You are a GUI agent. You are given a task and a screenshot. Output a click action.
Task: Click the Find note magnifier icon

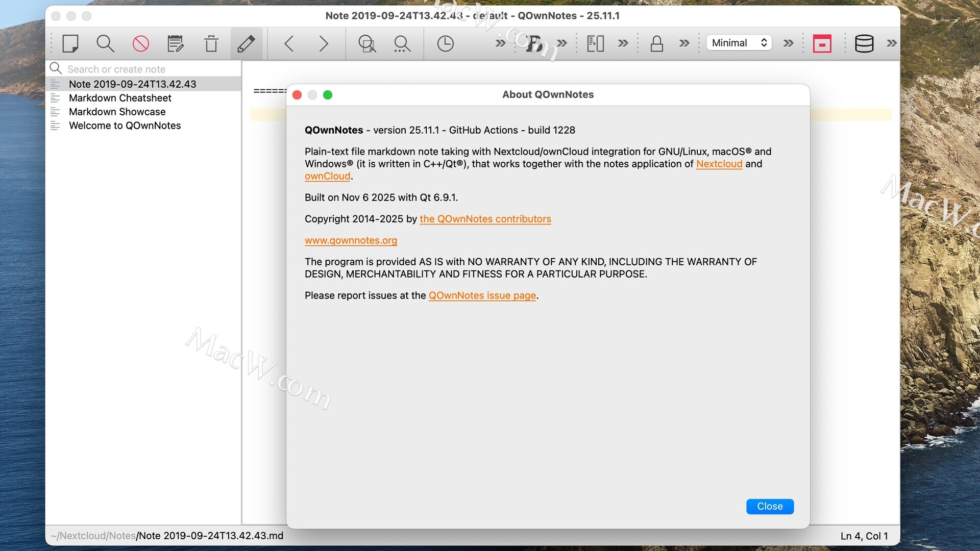tap(105, 43)
